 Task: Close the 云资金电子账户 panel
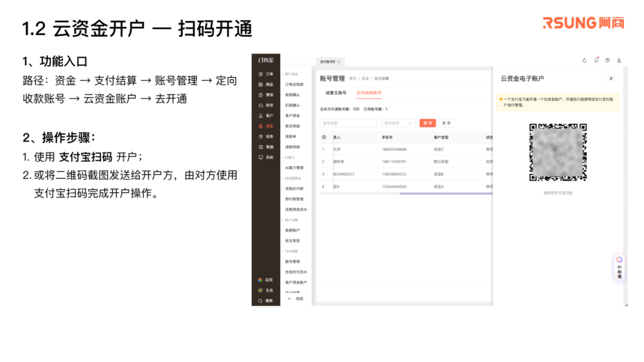pyautogui.click(x=611, y=79)
